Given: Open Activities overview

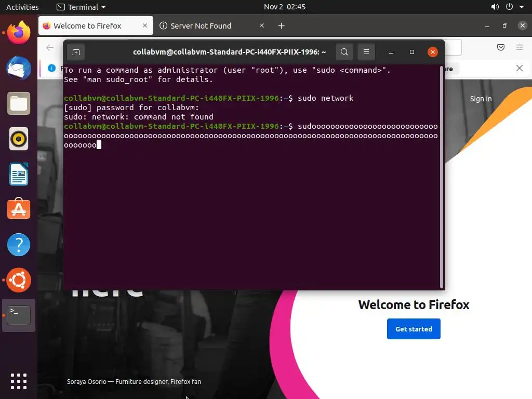Looking at the screenshot, I should click(22, 7).
